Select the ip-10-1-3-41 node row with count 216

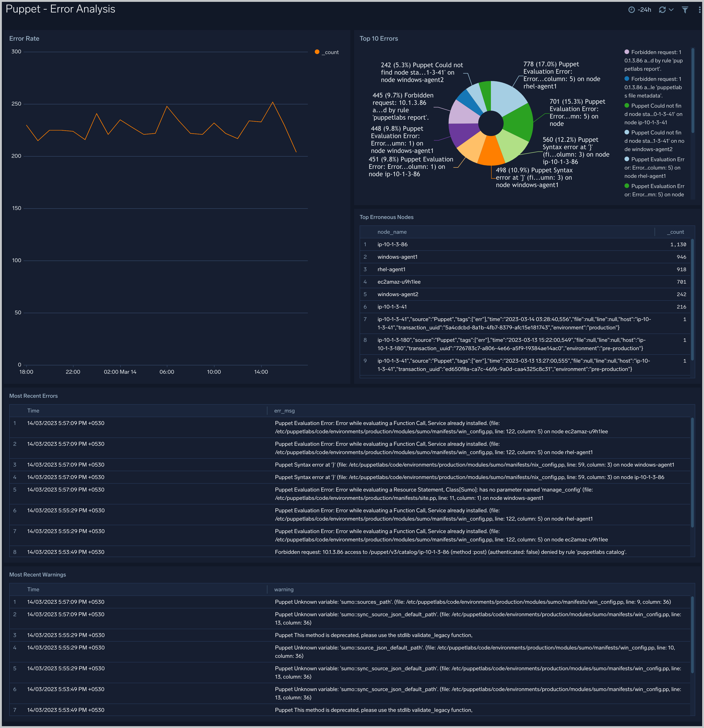point(525,307)
